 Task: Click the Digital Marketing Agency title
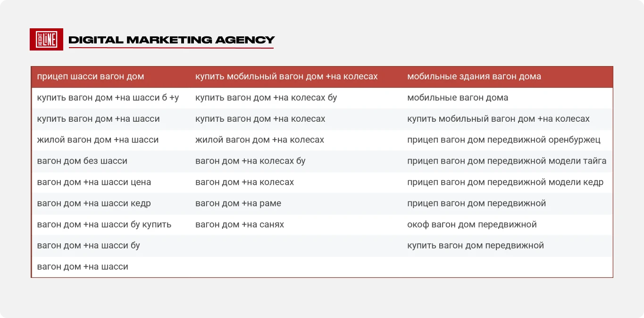pyautogui.click(x=172, y=40)
